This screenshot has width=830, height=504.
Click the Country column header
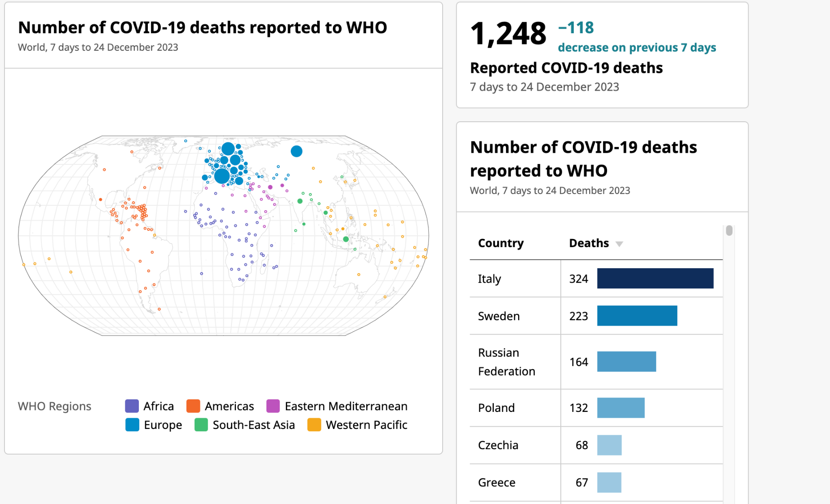tap(501, 243)
